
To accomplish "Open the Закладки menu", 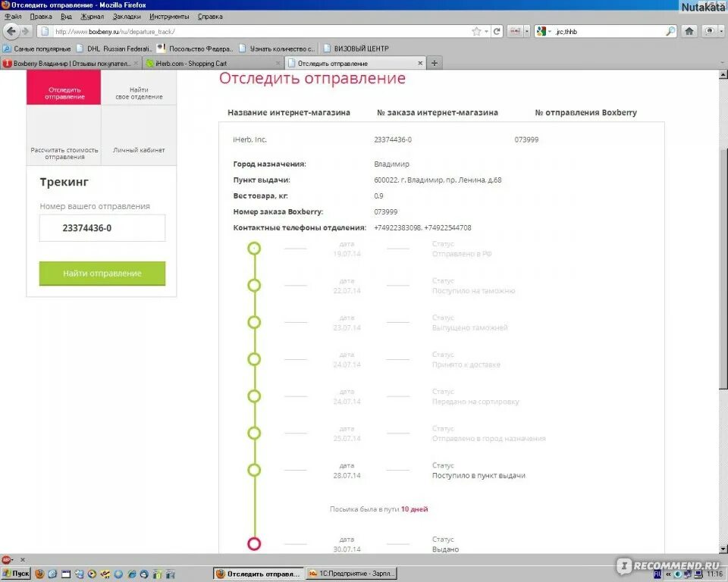I will point(127,16).
